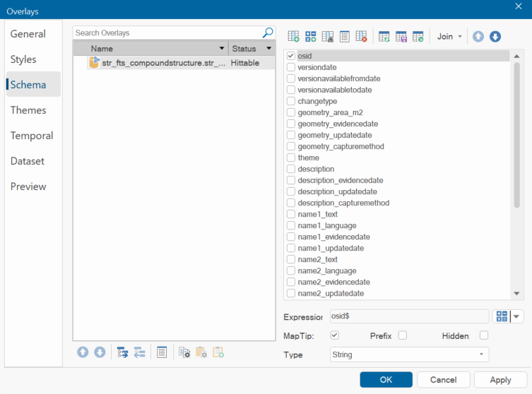Select the description_updatedate column row
The width and height of the screenshot is (532, 394).
[x=398, y=191]
